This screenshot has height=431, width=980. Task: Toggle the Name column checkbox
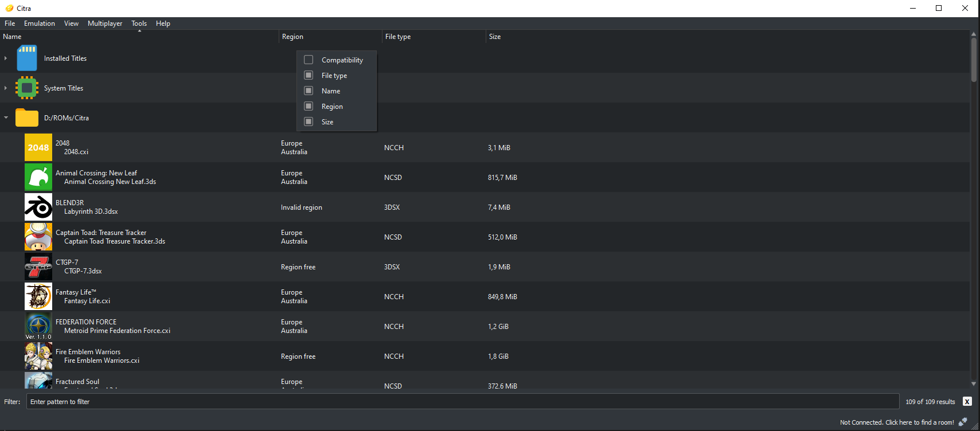[309, 91]
